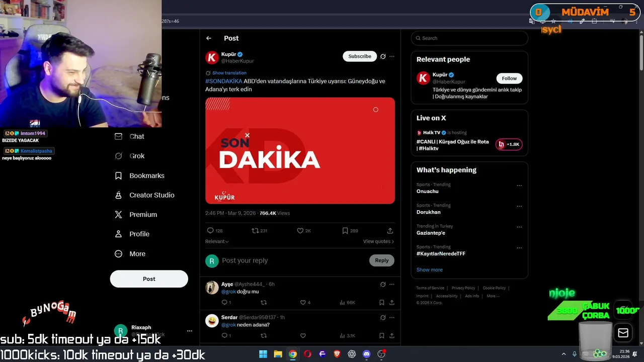This screenshot has height=362, width=644.
Task: Like the main post with 2K likes
Action: tap(304, 231)
